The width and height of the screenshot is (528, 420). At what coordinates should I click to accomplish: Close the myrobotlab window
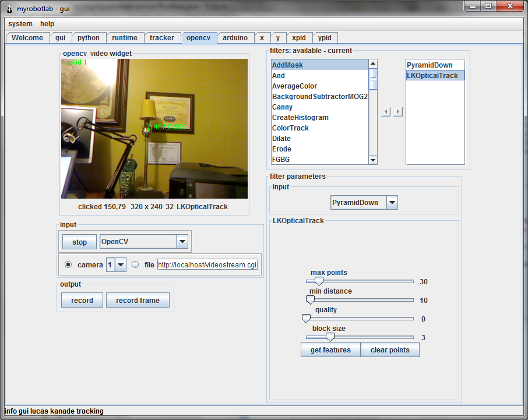510,6
